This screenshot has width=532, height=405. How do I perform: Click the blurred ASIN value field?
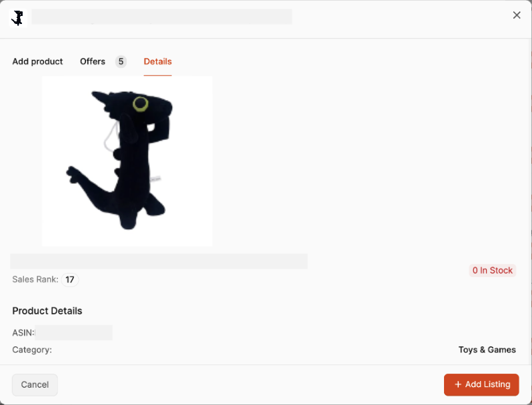(x=73, y=332)
